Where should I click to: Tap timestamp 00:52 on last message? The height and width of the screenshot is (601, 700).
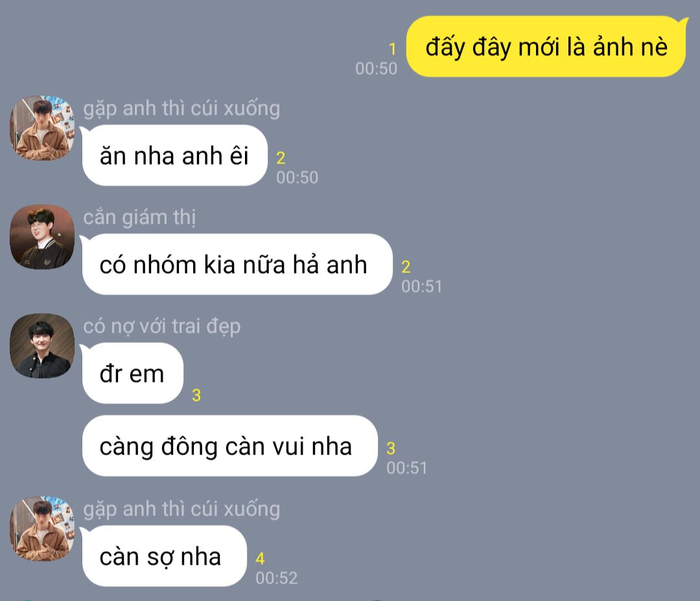pos(276,578)
